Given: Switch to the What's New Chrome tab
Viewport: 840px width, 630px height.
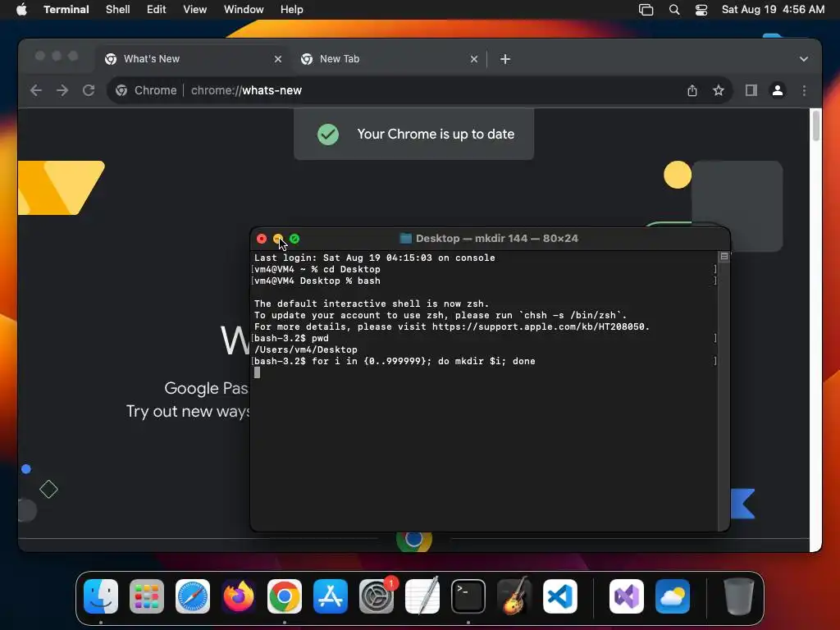Looking at the screenshot, I should click(x=194, y=59).
